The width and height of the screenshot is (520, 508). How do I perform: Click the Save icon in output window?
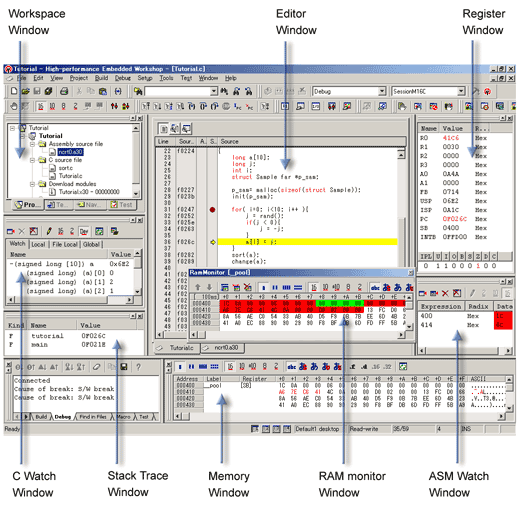(124, 367)
